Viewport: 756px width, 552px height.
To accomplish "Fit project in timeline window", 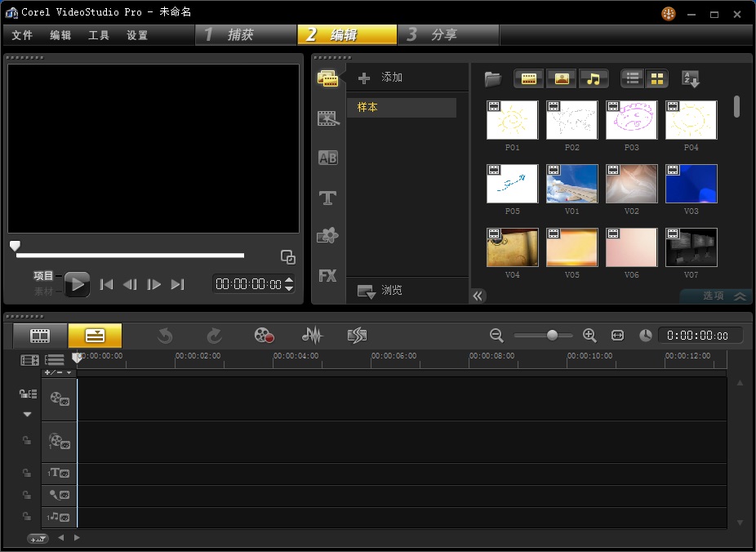I will click(617, 336).
